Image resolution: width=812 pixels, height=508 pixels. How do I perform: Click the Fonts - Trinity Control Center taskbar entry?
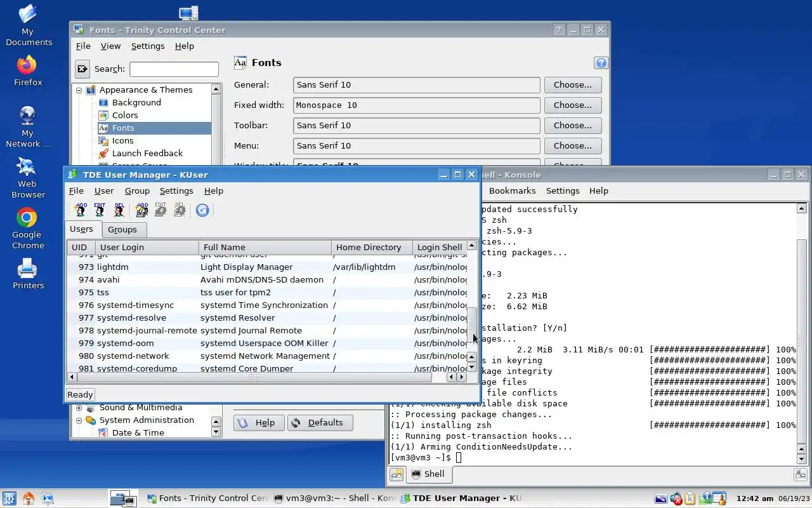click(207, 498)
